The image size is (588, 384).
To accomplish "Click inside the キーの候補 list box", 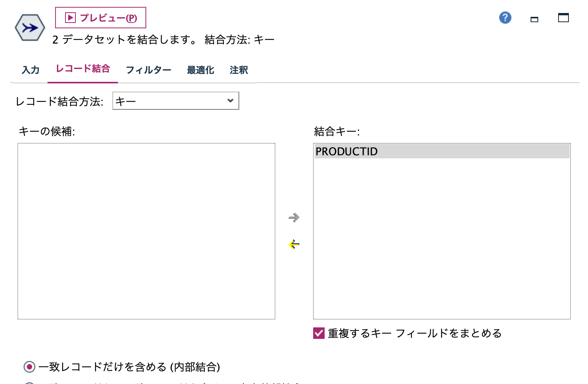I will click(x=146, y=231).
